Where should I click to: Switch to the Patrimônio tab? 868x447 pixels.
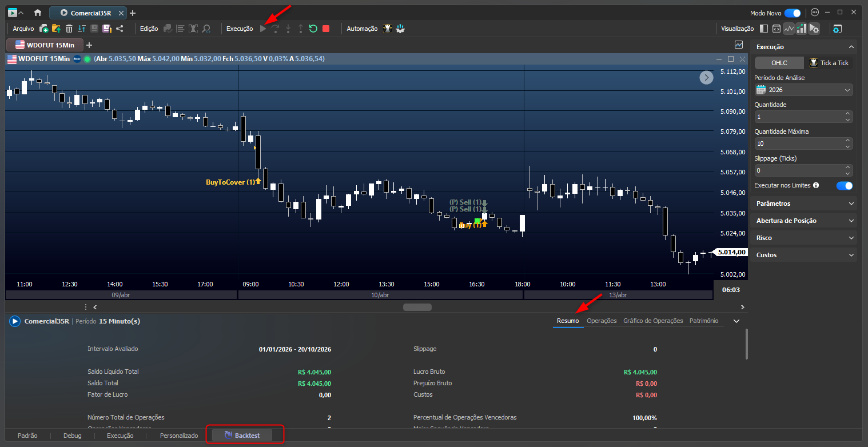(x=704, y=321)
